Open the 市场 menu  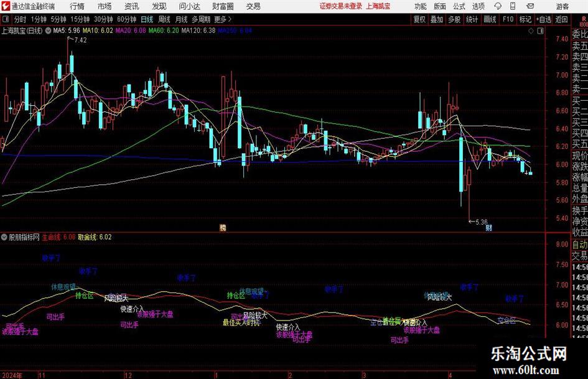(x=105, y=6)
